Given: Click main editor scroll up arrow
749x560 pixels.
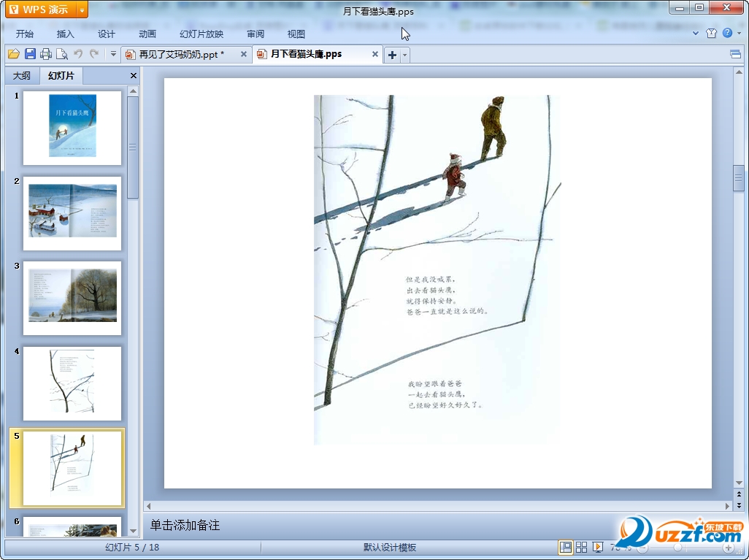Looking at the screenshot, I should tap(739, 72).
